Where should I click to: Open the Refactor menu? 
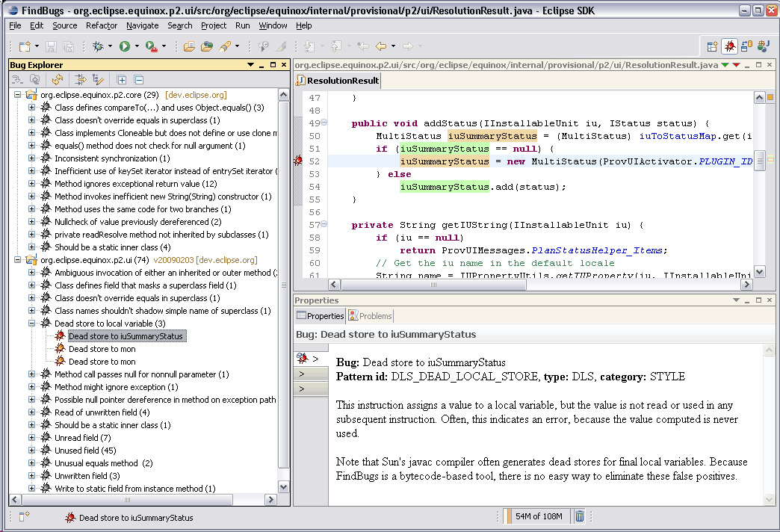point(102,25)
